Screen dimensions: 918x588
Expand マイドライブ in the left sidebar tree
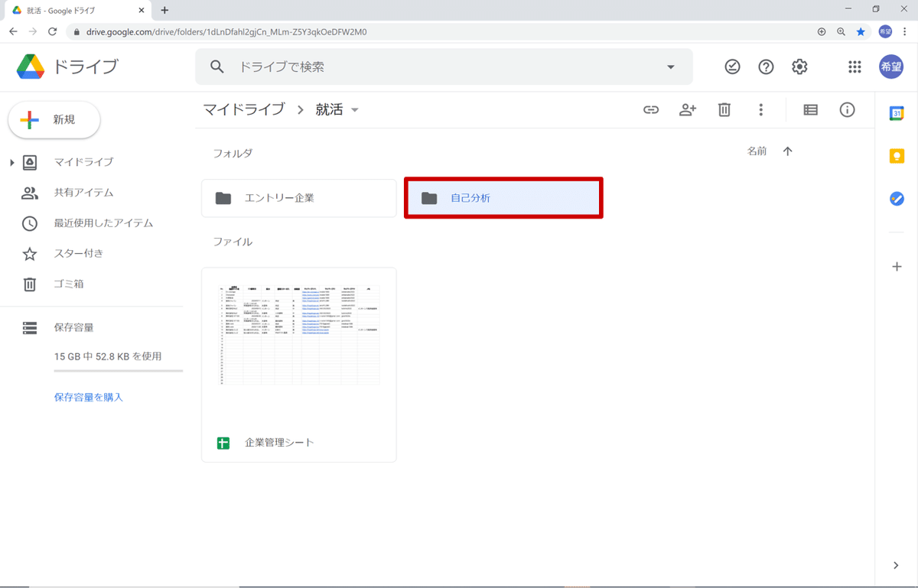click(11, 161)
